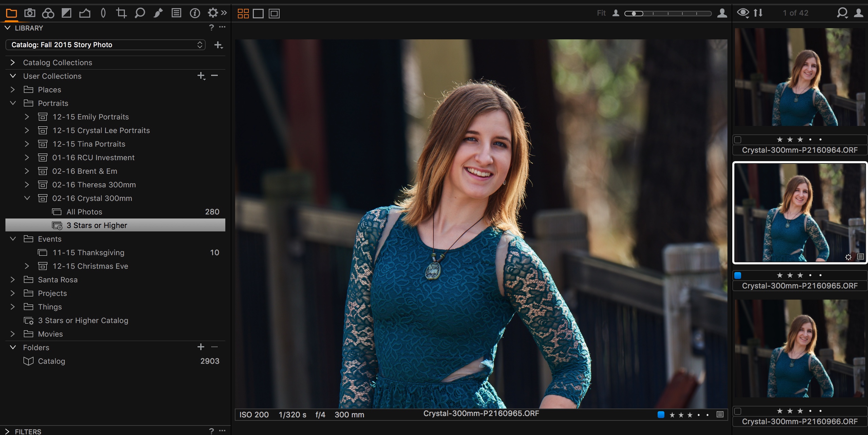Open the Metadata info tool tab

(x=195, y=13)
